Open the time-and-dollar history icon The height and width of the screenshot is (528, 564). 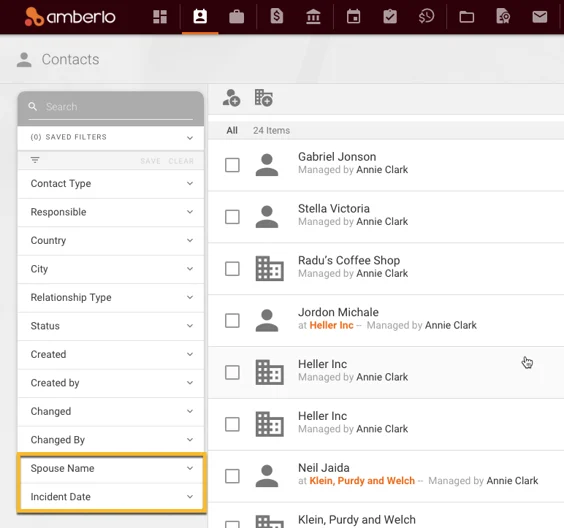coord(426,17)
